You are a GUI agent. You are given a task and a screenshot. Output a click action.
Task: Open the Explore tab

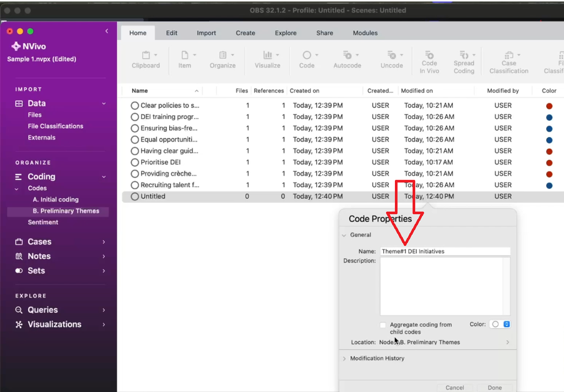click(x=286, y=32)
